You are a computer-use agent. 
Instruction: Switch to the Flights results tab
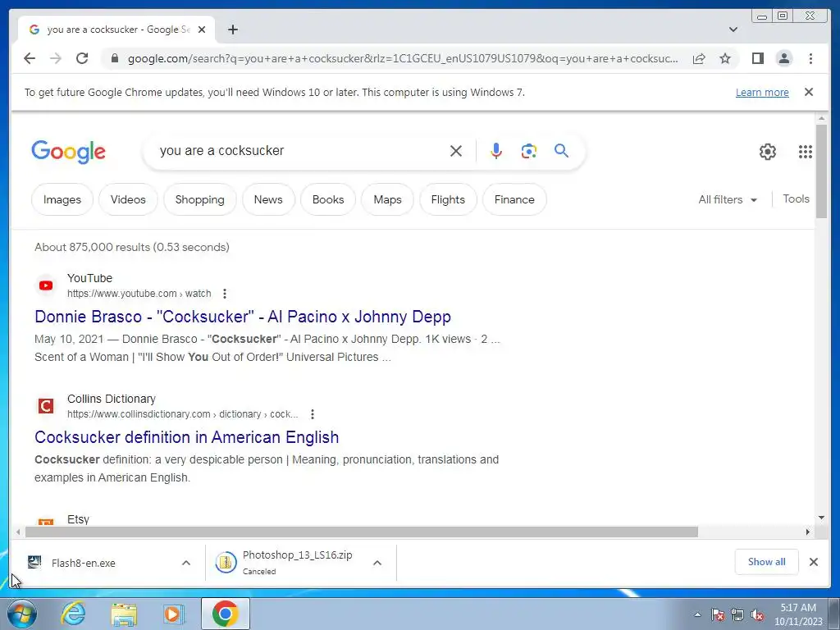click(x=448, y=199)
